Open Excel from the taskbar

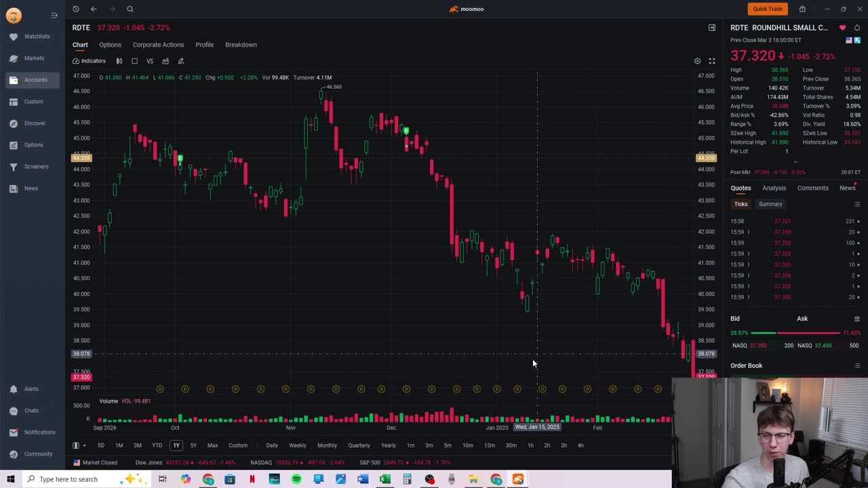click(x=384, y=479)
